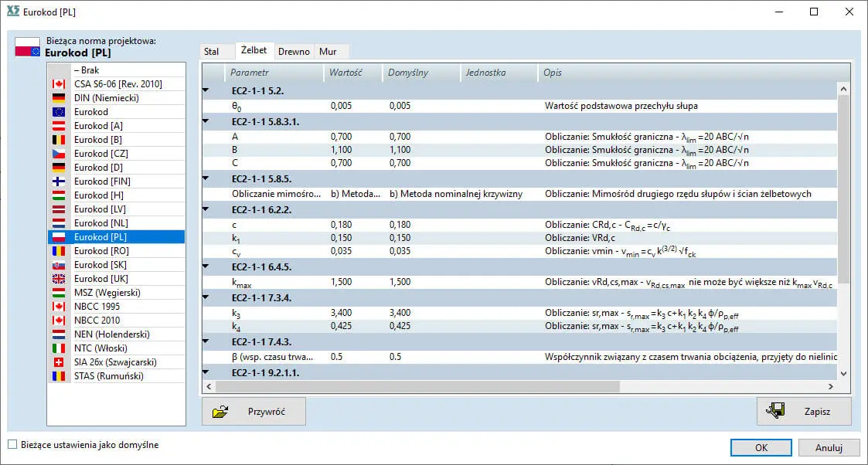
Task: Cancel the dialog with Anuluj
Action: pos(827,447)
